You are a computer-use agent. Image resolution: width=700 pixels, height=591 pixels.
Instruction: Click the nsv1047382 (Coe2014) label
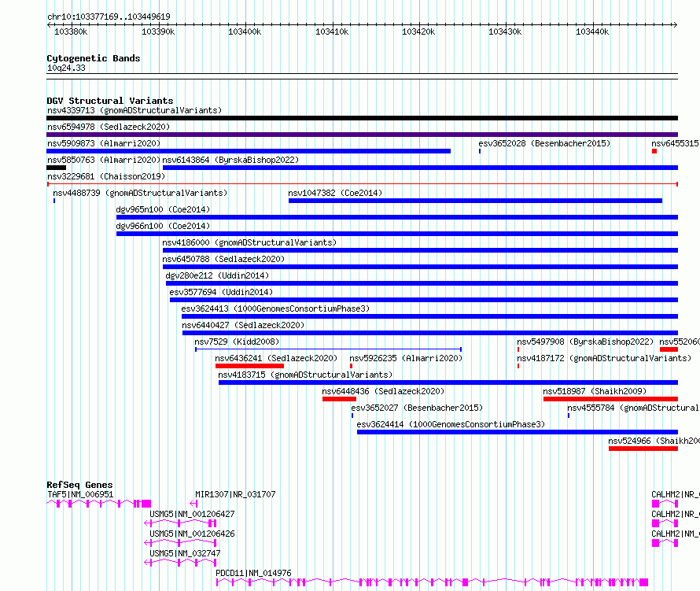[335, 193]
